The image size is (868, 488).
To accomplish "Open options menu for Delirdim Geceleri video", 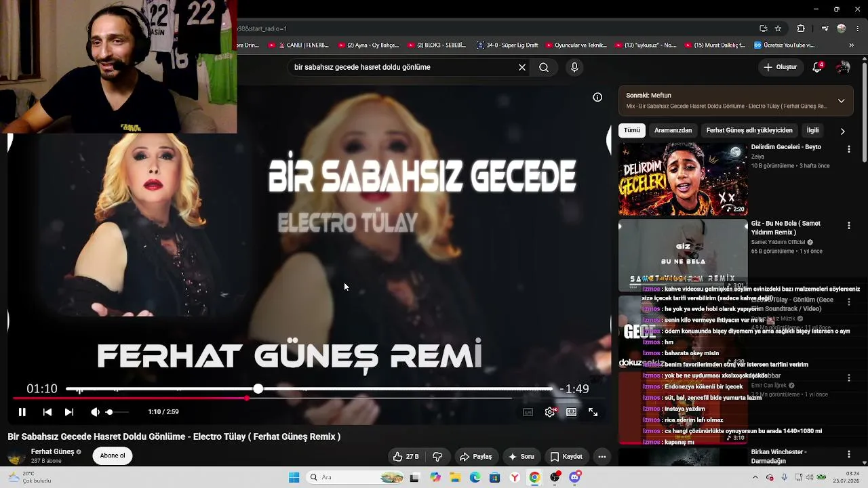I will (x=848, y=149).
